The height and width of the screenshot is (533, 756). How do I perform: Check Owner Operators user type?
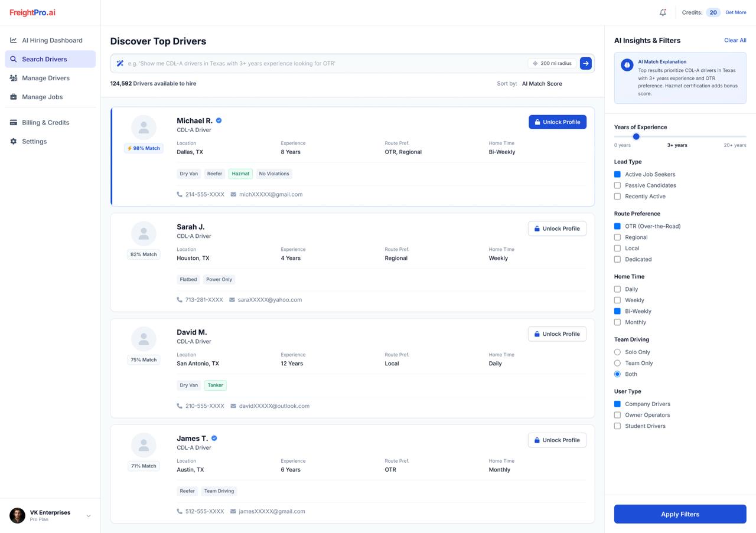click(x=617, y=415)
